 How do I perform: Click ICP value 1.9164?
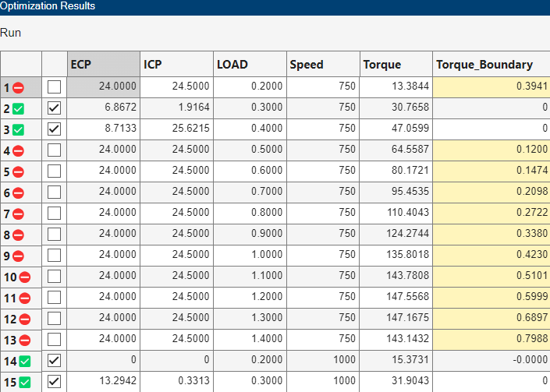193,108
